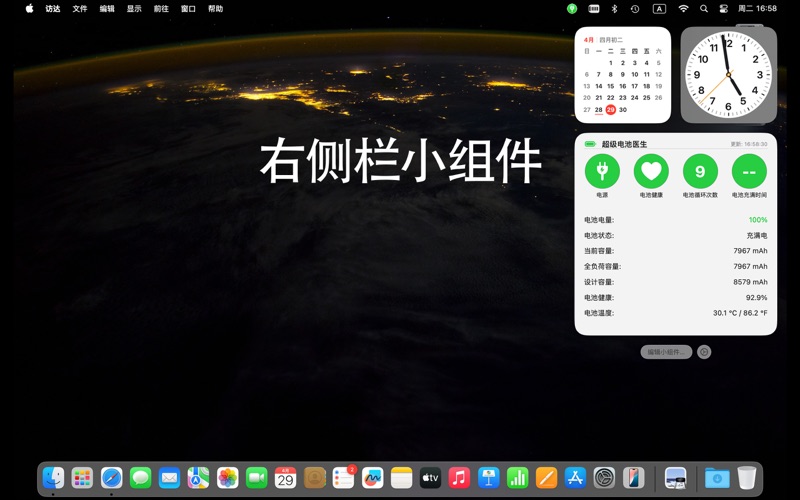Click the 92.9% battery health value
800x500 pixels.
click(x=757, y=297)
